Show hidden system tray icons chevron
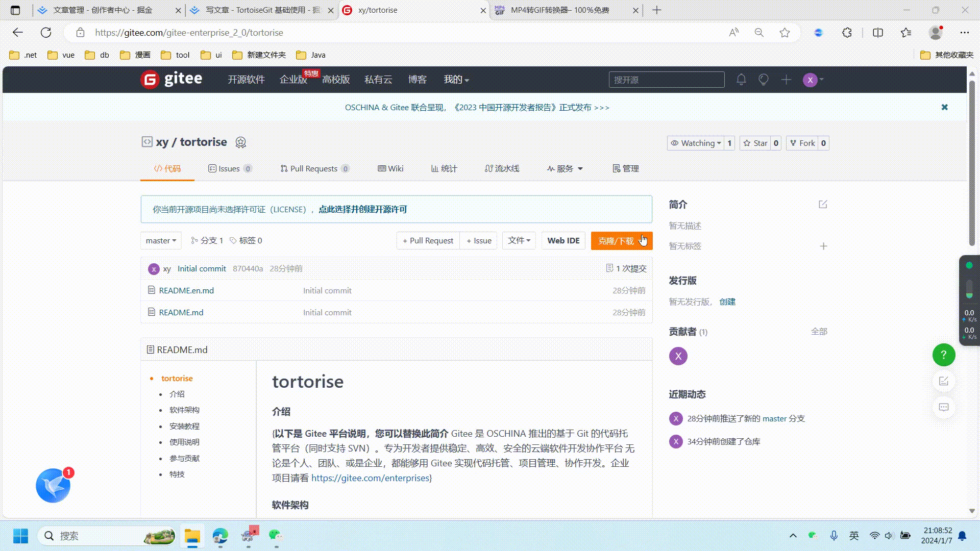980x551 pixels. point(793,536)
